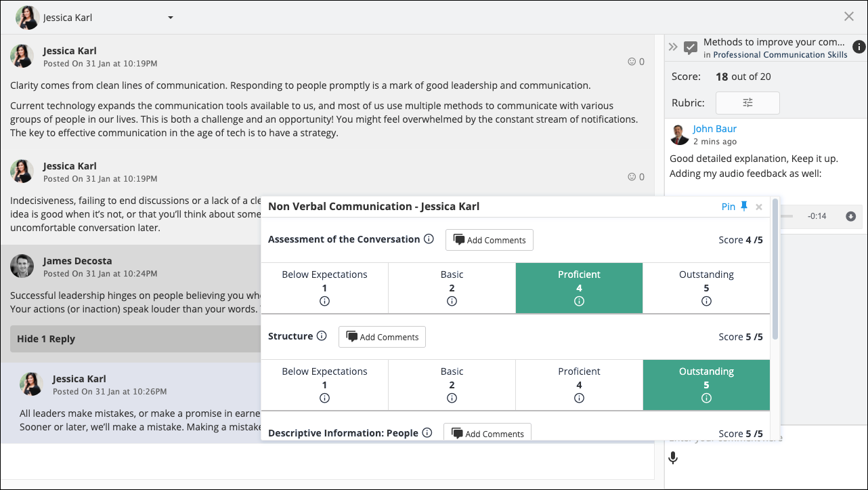Select Outstanding for Structure
The width and height of the screenshot is (868, 490).
click(x=706, y=385)
